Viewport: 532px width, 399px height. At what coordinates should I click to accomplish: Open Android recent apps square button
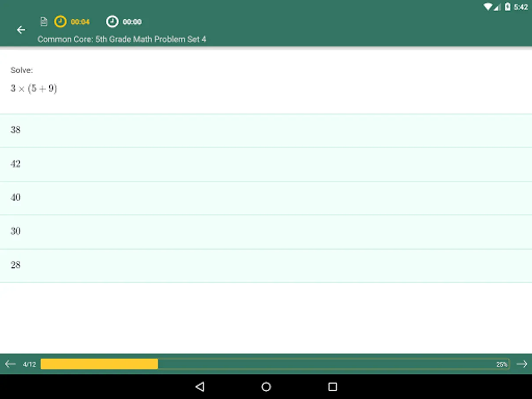click(332, 387)
